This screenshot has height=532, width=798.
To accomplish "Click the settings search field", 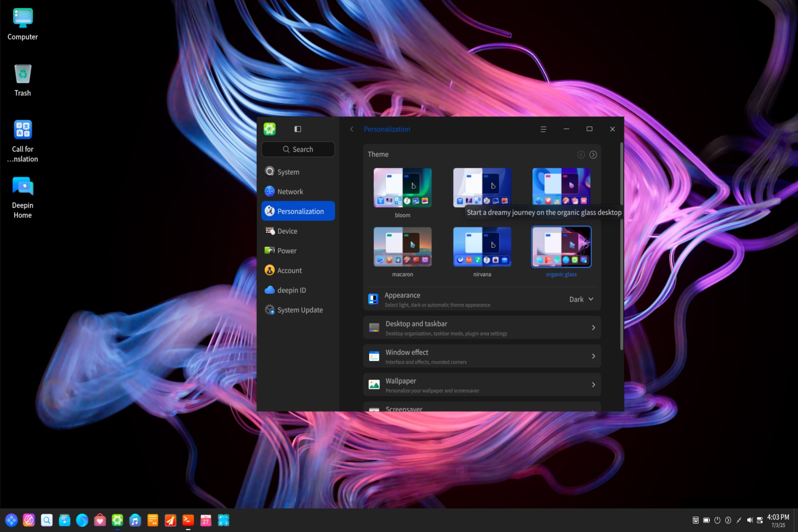I will (298, 149).
